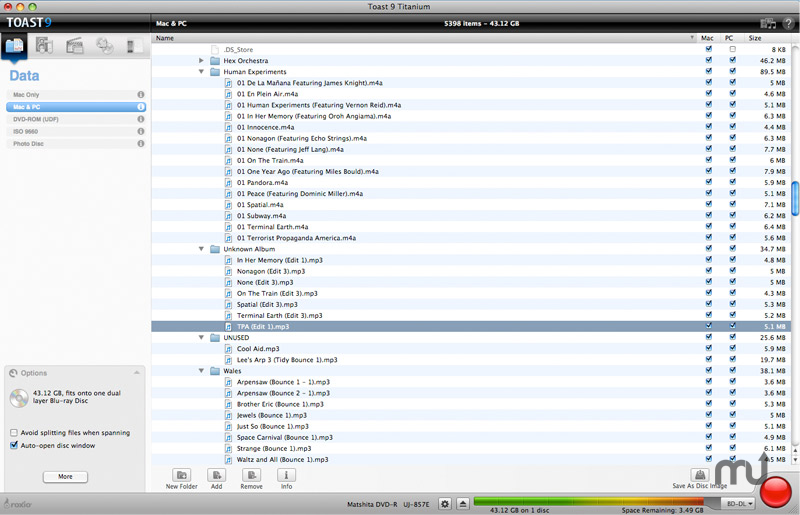Uncheck Mac box for Hex Orchestra
Screen dimensions: 800x515
coord(709,60)
